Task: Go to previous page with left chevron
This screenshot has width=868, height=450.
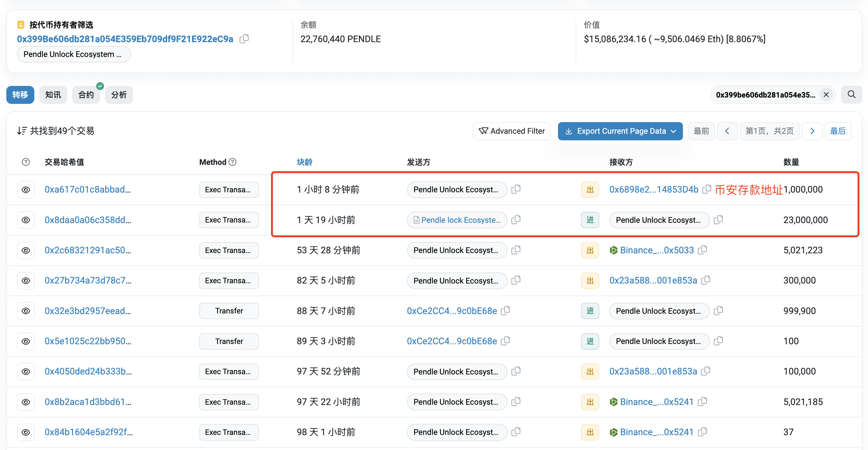Action: (x=727, y=131)
